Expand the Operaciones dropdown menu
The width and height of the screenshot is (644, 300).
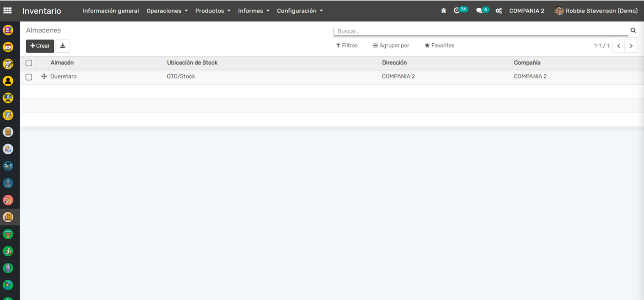(x=167, y=11)
